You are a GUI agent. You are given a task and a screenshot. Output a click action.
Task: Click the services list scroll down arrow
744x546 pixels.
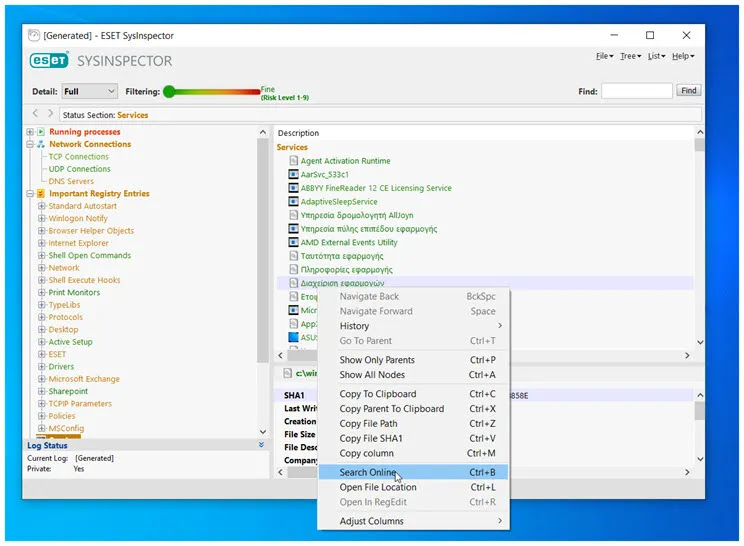(x=699, y=342)
